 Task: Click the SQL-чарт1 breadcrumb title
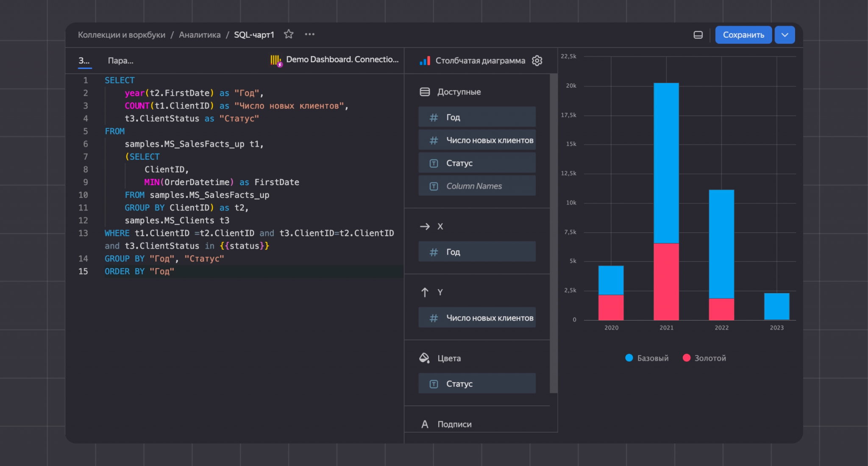(x=254, y=35)
